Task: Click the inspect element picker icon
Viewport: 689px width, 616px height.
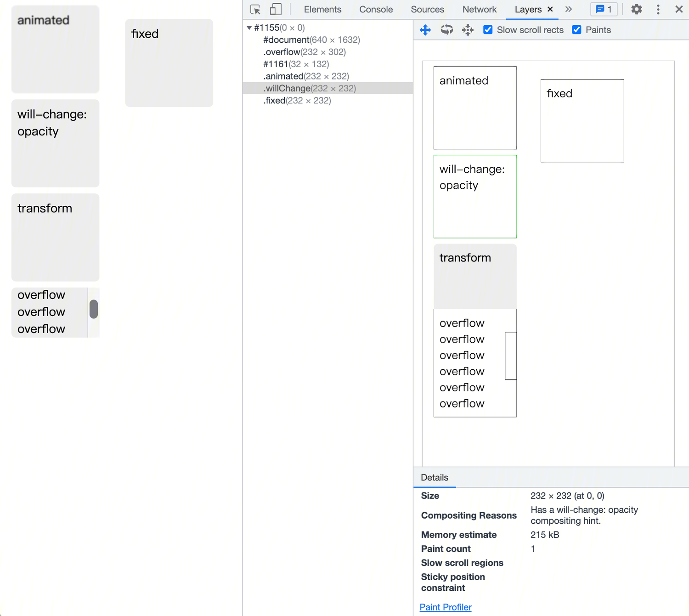Action: coord(255,10)
